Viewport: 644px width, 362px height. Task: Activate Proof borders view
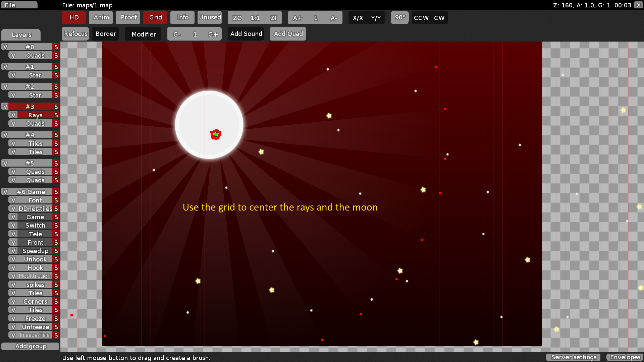click(x=128, y=17)
